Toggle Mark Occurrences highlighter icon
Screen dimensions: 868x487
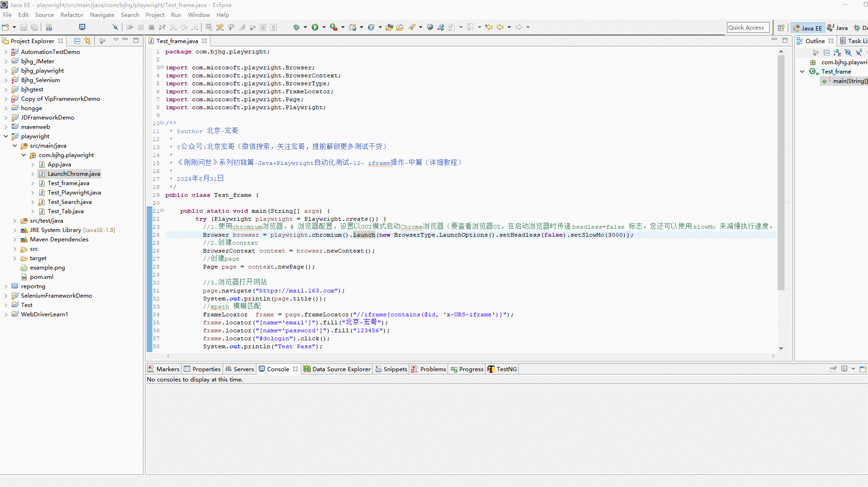(242, 27)
